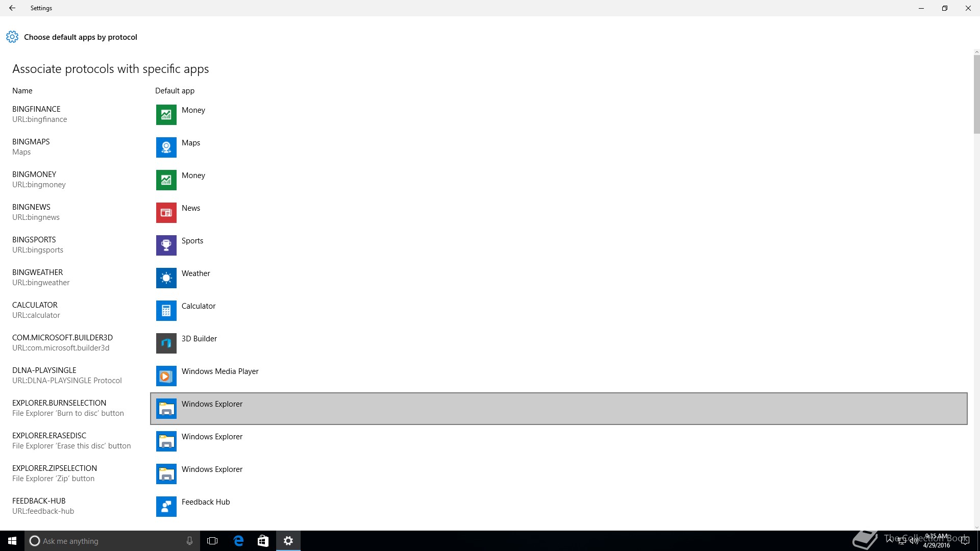Screen dimensions: 980x551
Task: Change the default app labeled 3D Builder
Action: tap(559, 343)
